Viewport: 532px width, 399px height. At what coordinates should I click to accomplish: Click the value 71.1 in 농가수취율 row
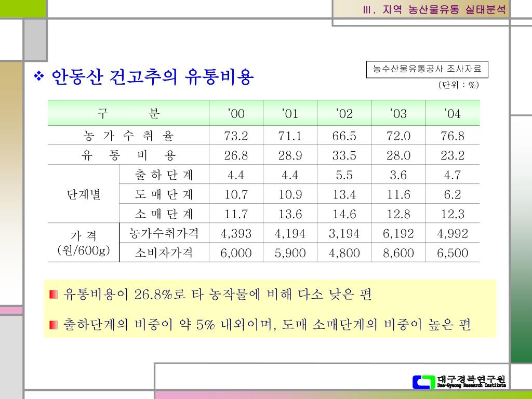tap(290, 136)
